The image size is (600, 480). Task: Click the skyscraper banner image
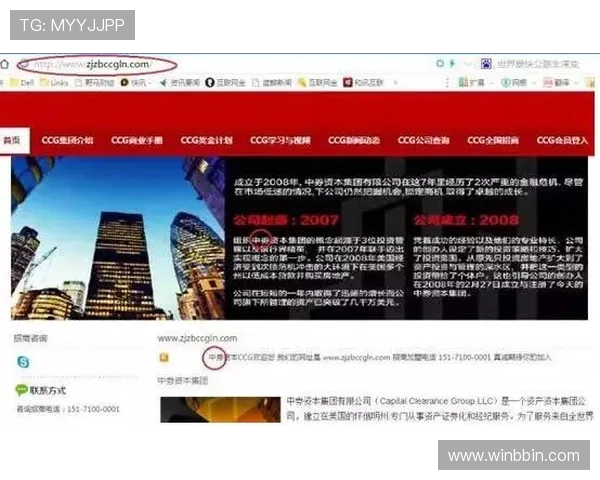coord(118,238)
